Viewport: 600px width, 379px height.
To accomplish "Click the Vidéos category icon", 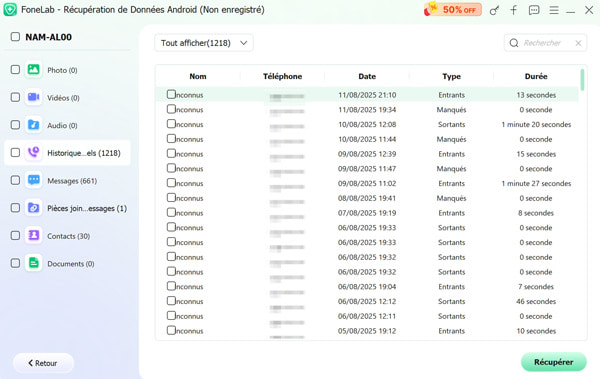I will [x=33, y=97].
